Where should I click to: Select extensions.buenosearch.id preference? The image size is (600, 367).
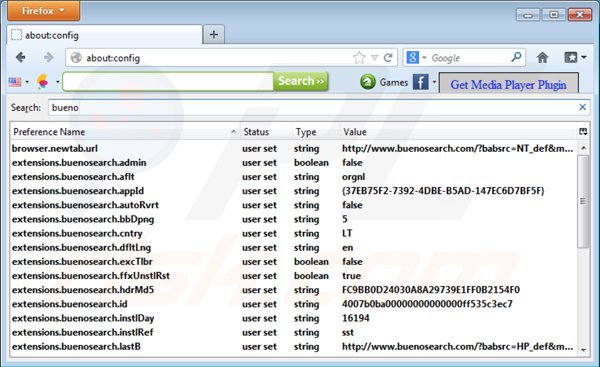[x=293, y=304]
